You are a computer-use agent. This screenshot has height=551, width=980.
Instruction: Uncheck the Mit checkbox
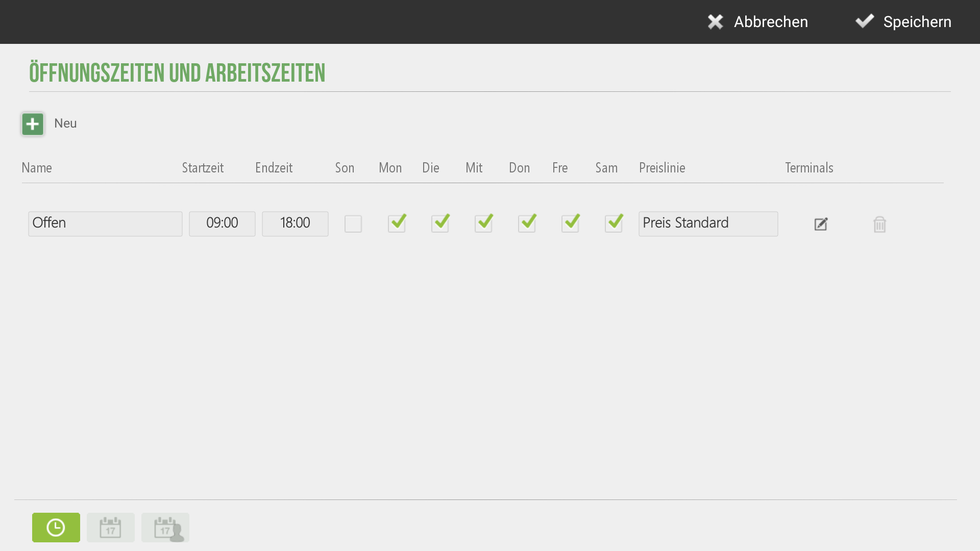(483, 224)
